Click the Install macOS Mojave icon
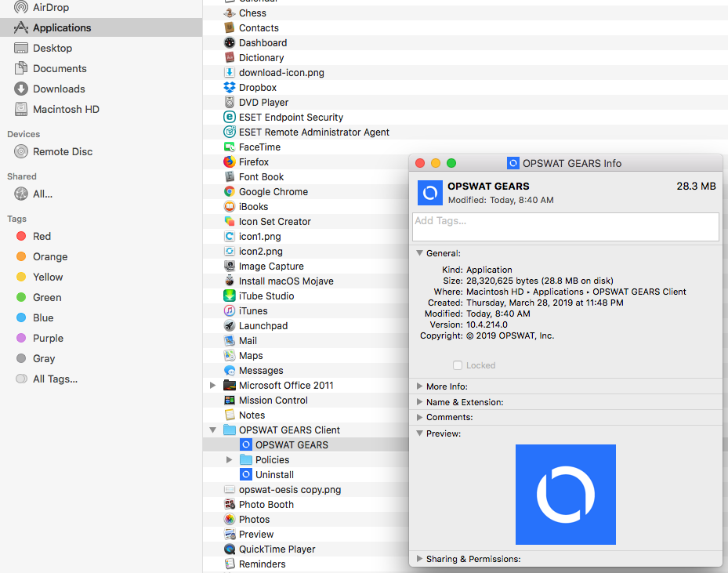Viewport: 728px width, 573px height. 230,281
